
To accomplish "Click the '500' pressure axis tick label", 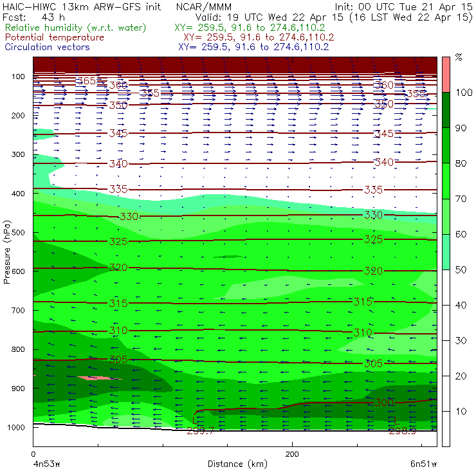I will (x=18, y=233).
